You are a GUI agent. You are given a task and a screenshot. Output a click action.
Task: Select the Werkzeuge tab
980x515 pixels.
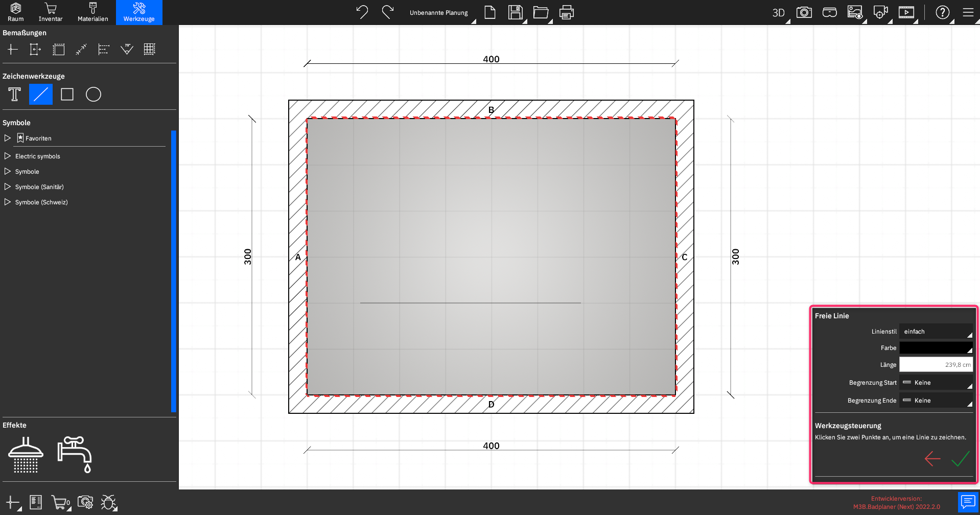(139, 12)
